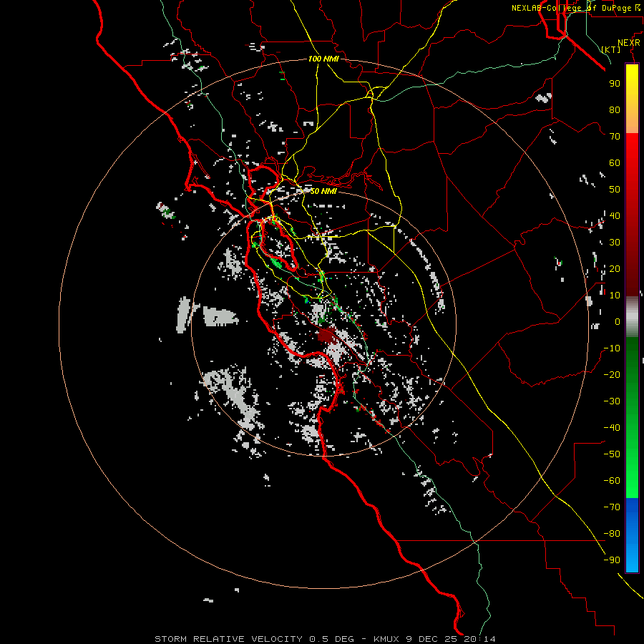644x644 pixels.
Task: Select the "90" value on velocity scale
Action: click(x=615, y=84)
